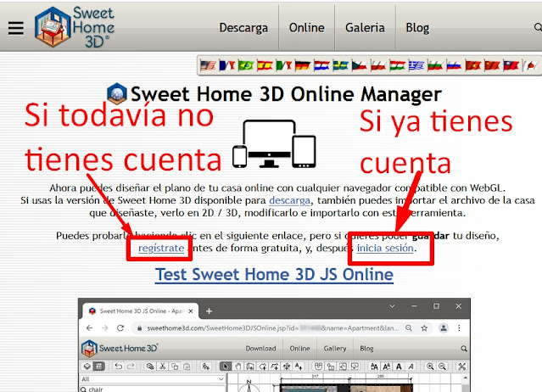Switch language with the Japanese flag
The width and height of the screenshot is (542, 392).
click(530, 65)
